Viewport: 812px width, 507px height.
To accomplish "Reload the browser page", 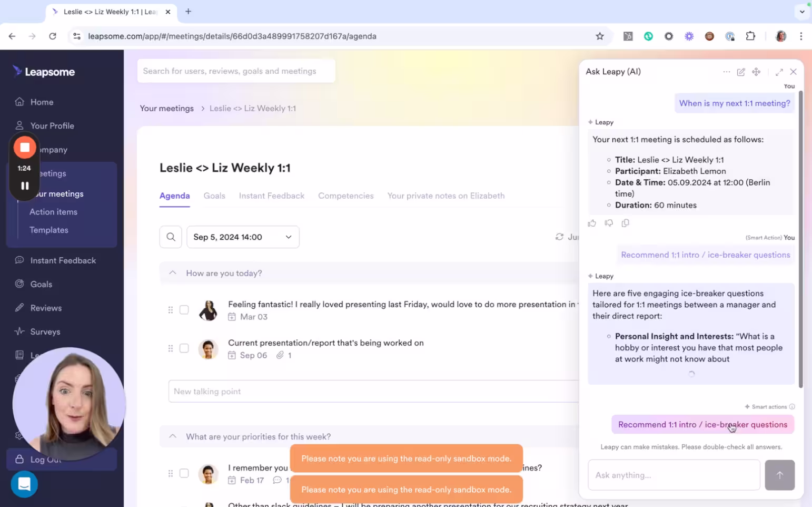I will (x=53, y=36).
